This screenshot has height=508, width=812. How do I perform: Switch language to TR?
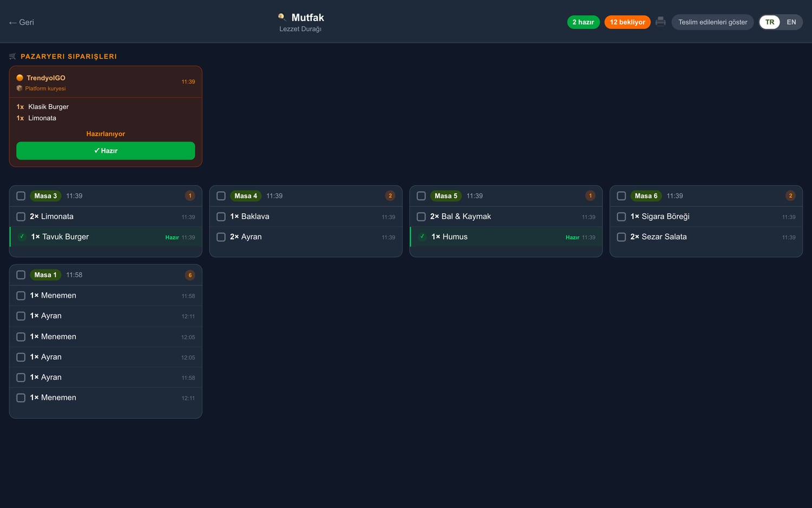(770, 22)
